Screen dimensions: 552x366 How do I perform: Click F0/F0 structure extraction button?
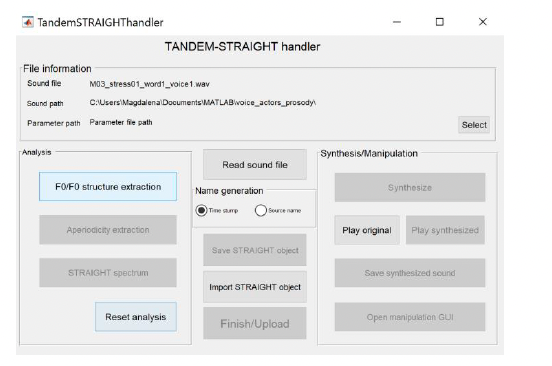tap(108, 187)
